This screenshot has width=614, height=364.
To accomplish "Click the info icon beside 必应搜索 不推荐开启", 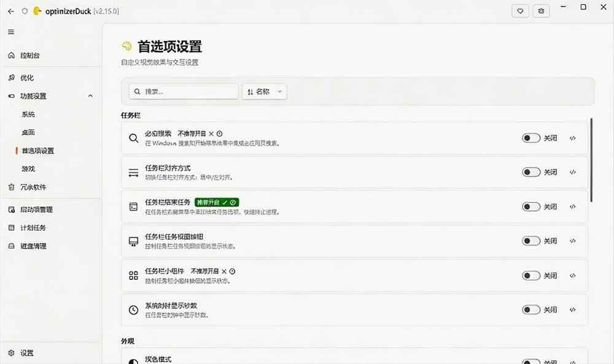I will tap(219, 133).
